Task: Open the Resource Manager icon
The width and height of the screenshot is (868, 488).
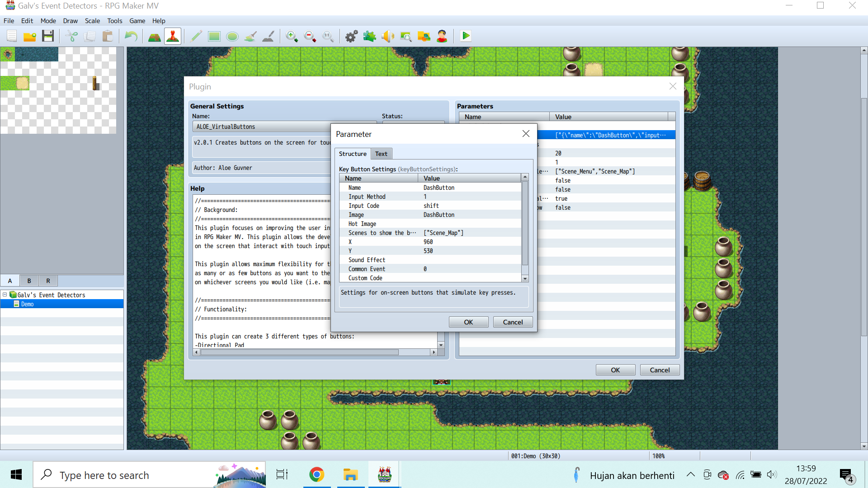Action: 424,36
